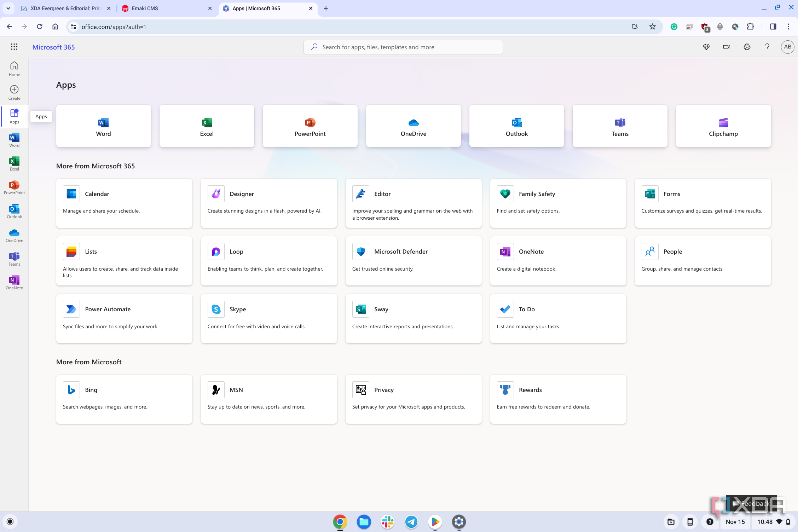Open the OneNote app card

(x=558, y=261)
